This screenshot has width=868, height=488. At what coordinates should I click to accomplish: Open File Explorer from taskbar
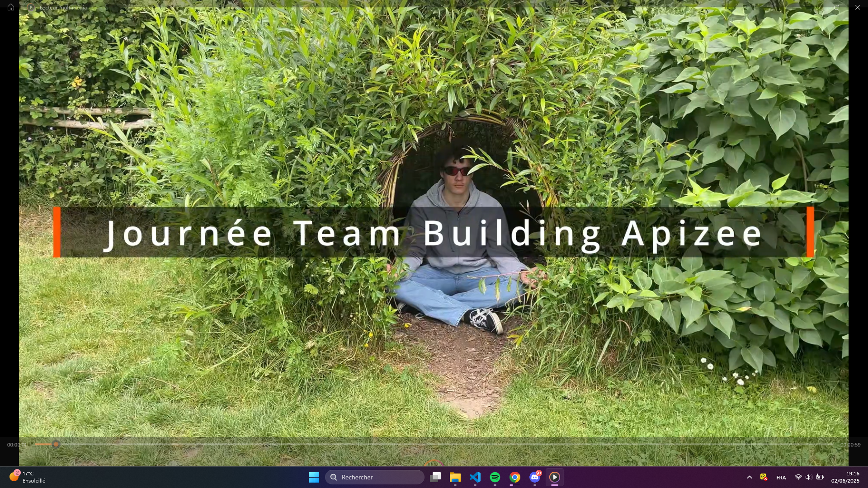pyautogui.click(x=455, y=477)
